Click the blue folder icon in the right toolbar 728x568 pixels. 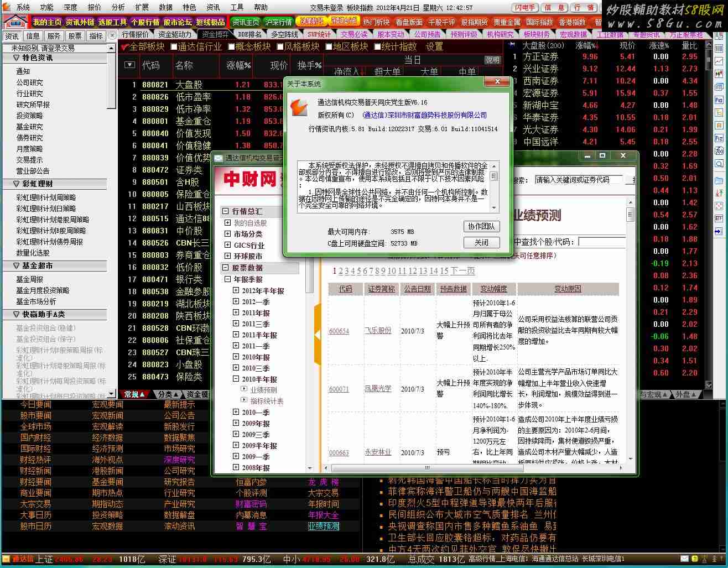coord(719,180)
